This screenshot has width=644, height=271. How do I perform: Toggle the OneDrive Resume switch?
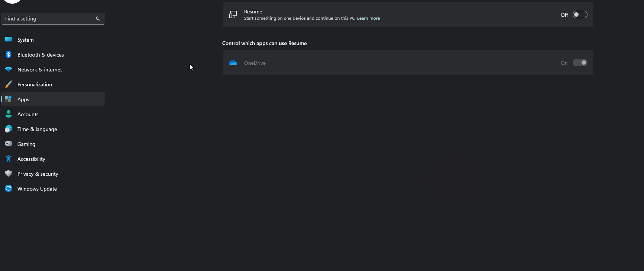[580, 63]
